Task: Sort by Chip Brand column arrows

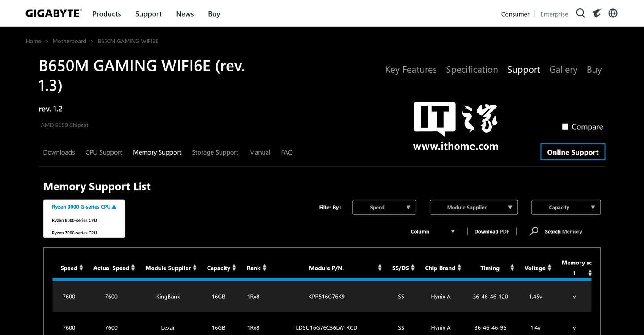Action: pos(459,268)
